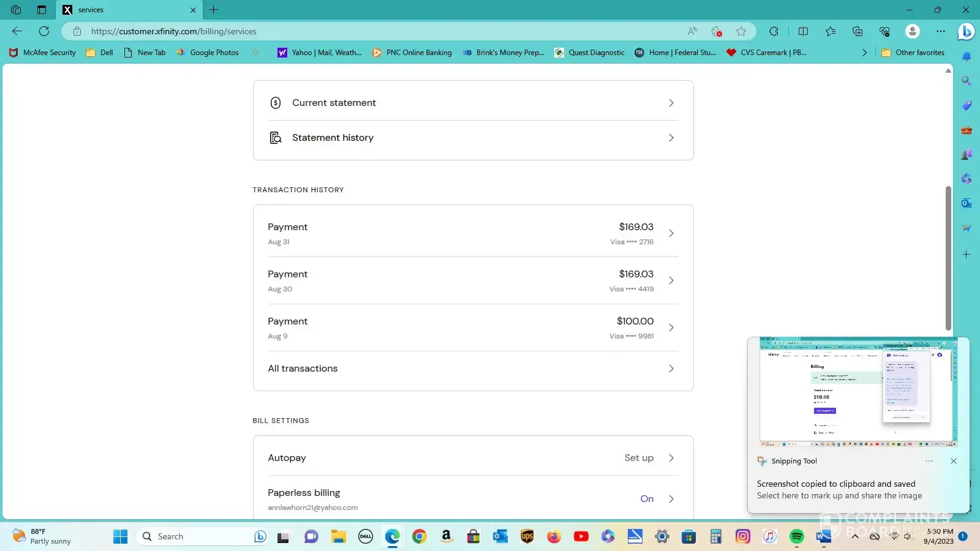
Task: Open the Shopping tag in the sidebar
Action: (967, 105)
